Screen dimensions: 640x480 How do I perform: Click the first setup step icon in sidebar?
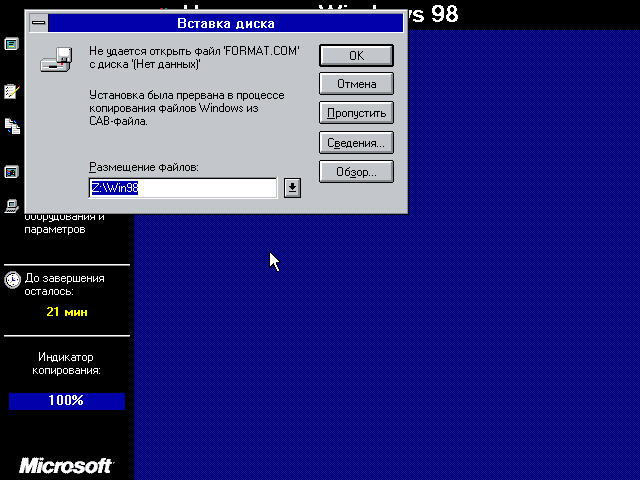(x=12, y=44)
